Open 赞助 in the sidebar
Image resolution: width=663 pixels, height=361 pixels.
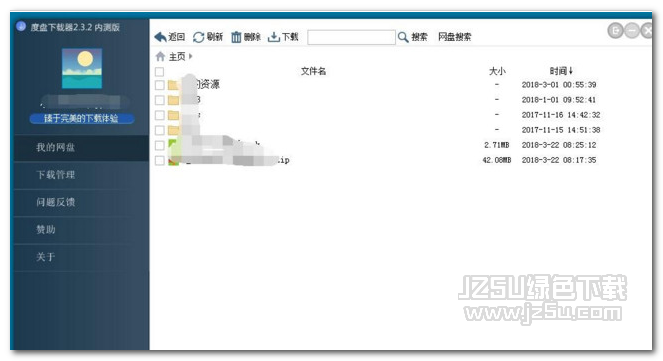click(x=82, y=230)
